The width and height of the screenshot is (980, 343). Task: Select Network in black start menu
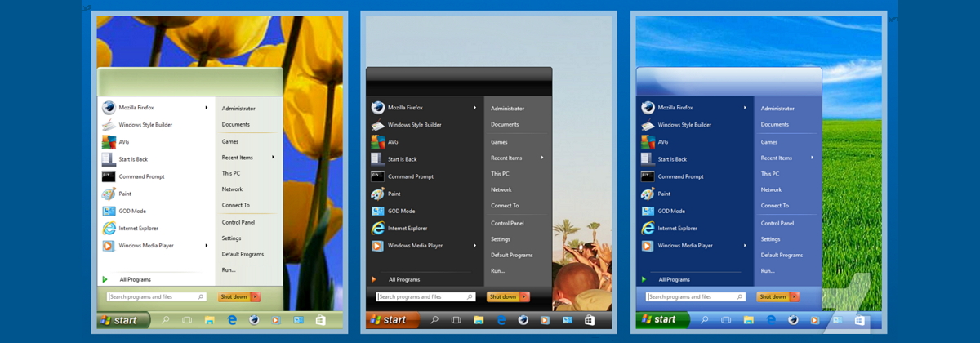pos(501,189)
